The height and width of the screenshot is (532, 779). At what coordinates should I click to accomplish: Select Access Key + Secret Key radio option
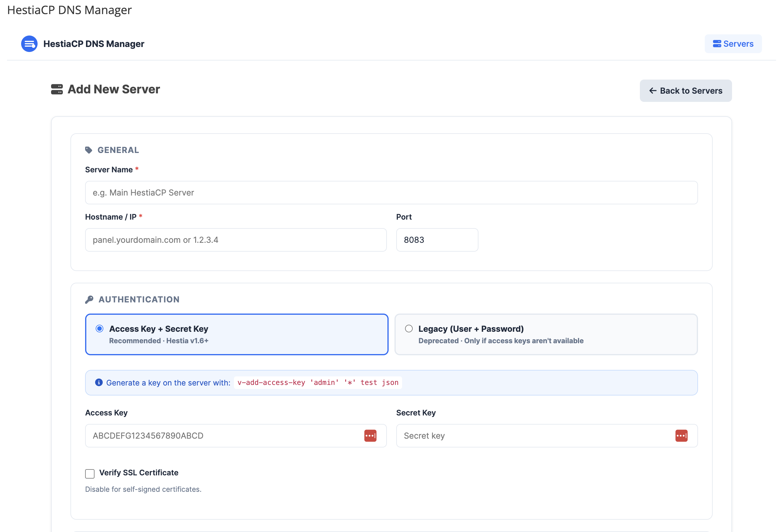tap(100, 329)
